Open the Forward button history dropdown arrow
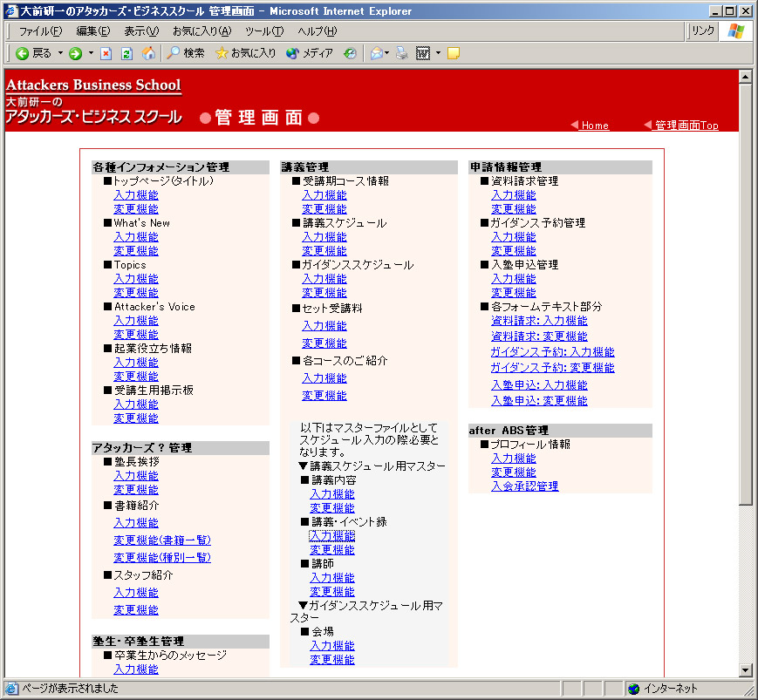 (x=91, y=53)
